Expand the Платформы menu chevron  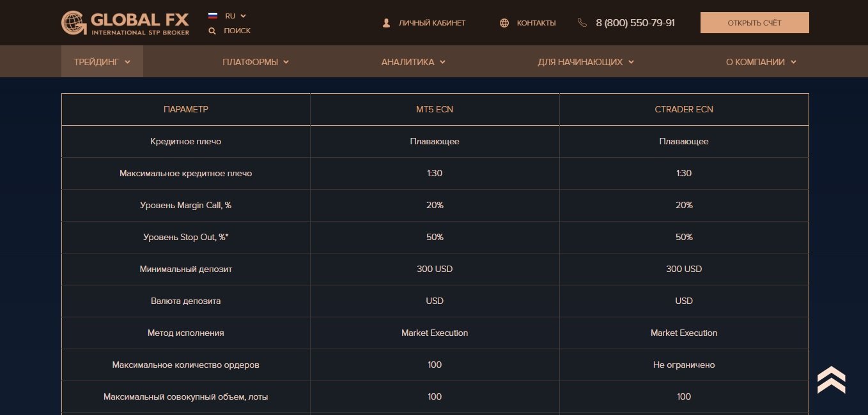point(286,62)
